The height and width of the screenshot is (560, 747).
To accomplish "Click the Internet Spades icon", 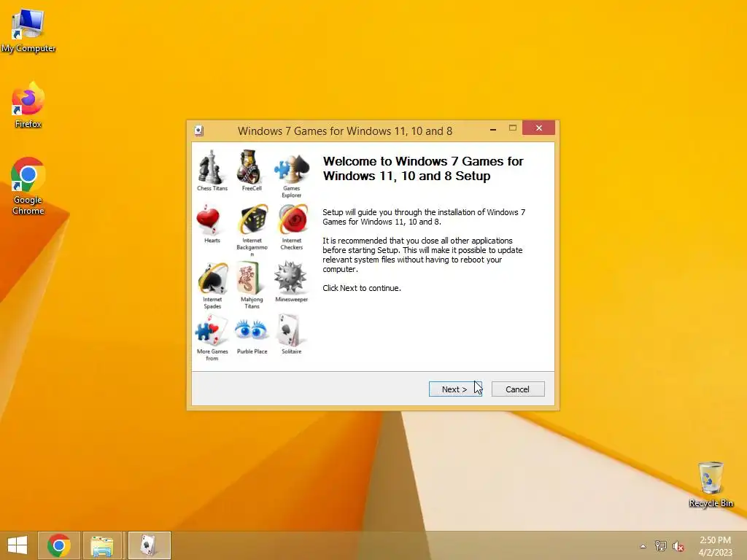I will 212,278.
